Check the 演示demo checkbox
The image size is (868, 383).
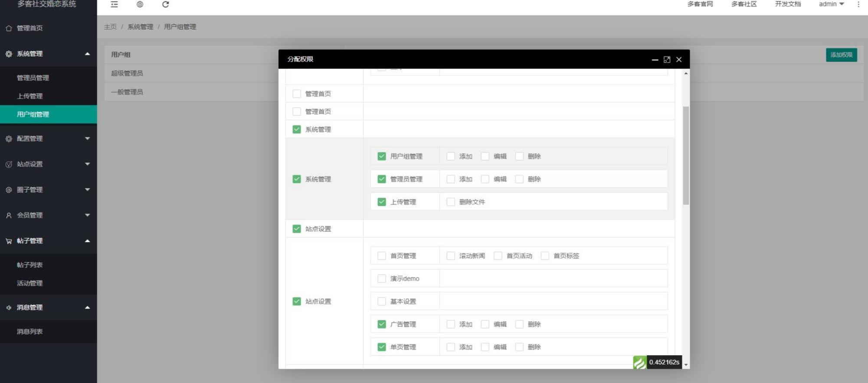tap(382, 279)
